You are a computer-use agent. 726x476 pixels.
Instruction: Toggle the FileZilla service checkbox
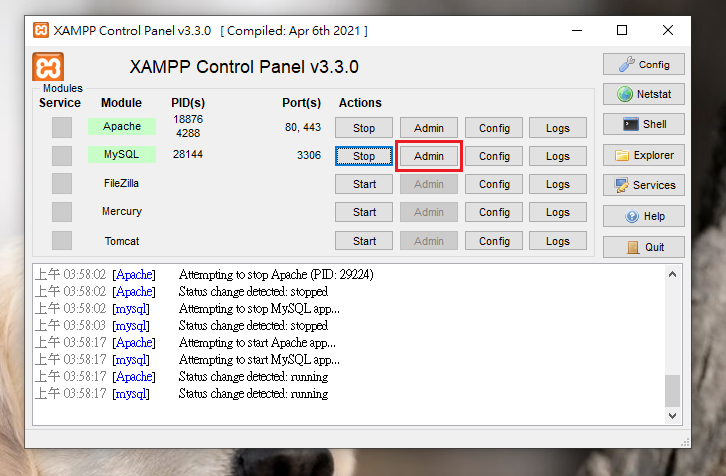click(62, 184)
